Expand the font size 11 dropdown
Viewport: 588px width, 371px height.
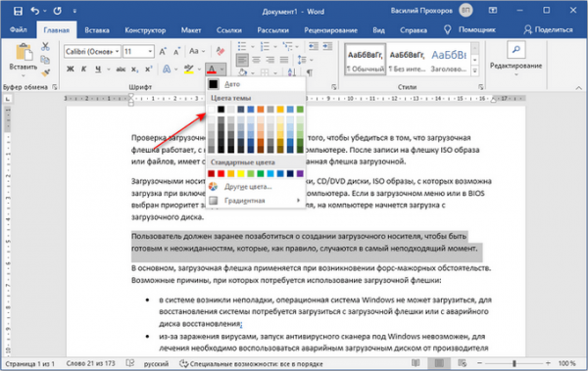click(x=150, y=51)
